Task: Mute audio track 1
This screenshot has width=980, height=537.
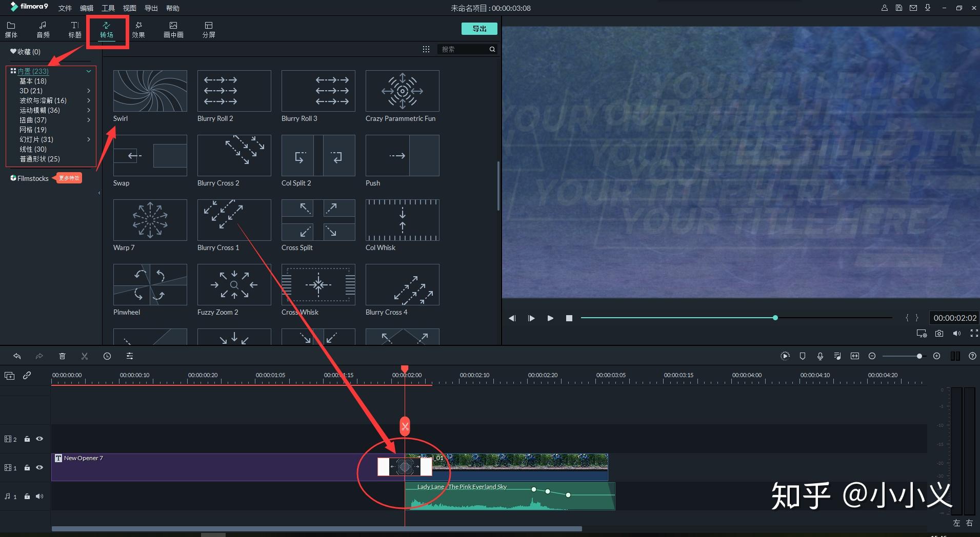Action: pyautogui.click(x=39, y=497)
